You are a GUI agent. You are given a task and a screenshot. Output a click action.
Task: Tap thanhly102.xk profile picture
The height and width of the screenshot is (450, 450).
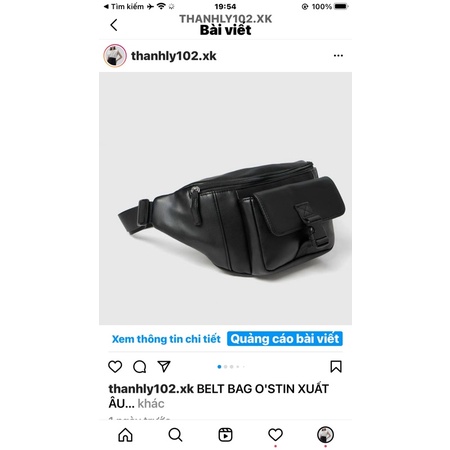[115, 56]
